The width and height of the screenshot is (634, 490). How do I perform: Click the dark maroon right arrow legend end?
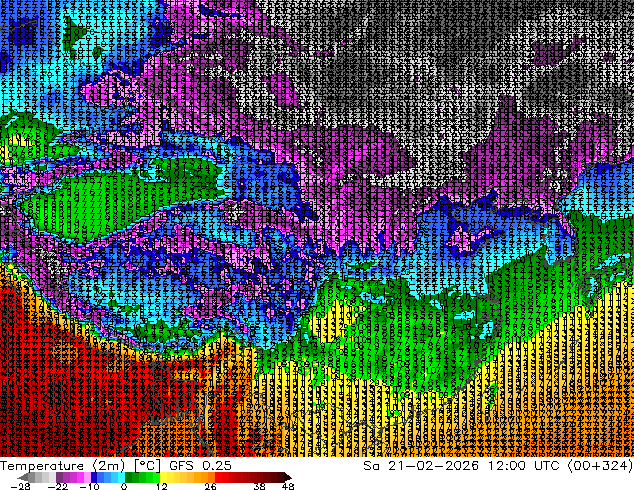287,477
